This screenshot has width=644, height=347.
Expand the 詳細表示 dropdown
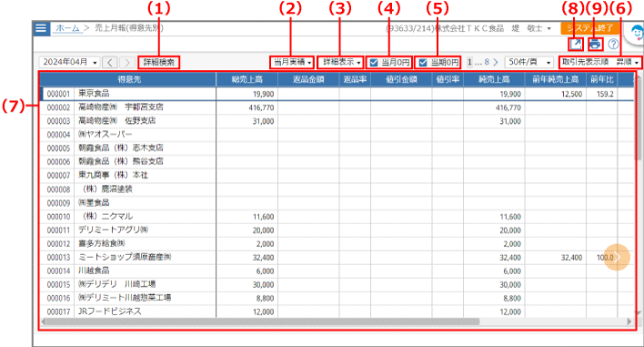pos(341,62)
